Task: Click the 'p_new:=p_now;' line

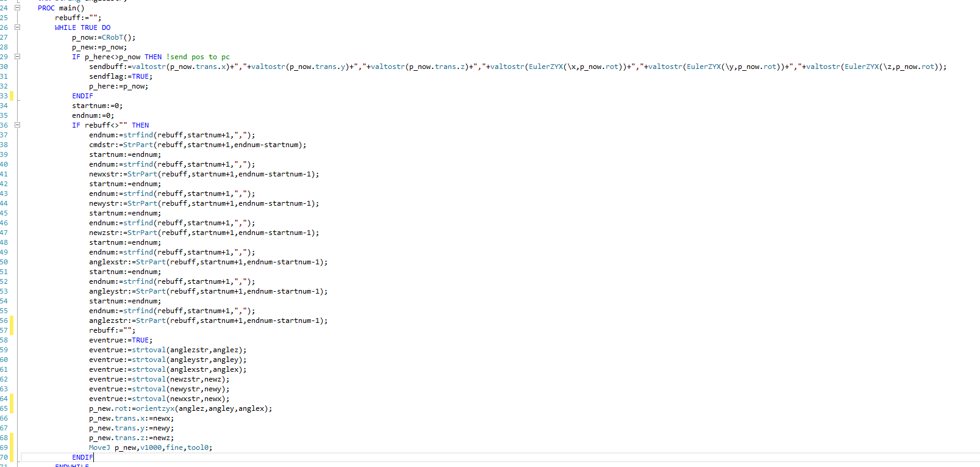Action: click(99, 47)
